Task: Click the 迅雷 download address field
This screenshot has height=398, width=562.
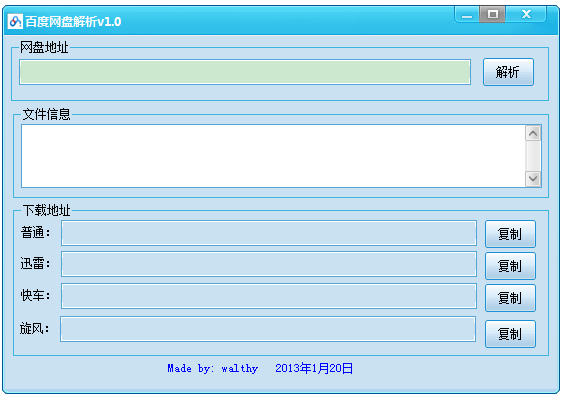Action: pos(269,264)
